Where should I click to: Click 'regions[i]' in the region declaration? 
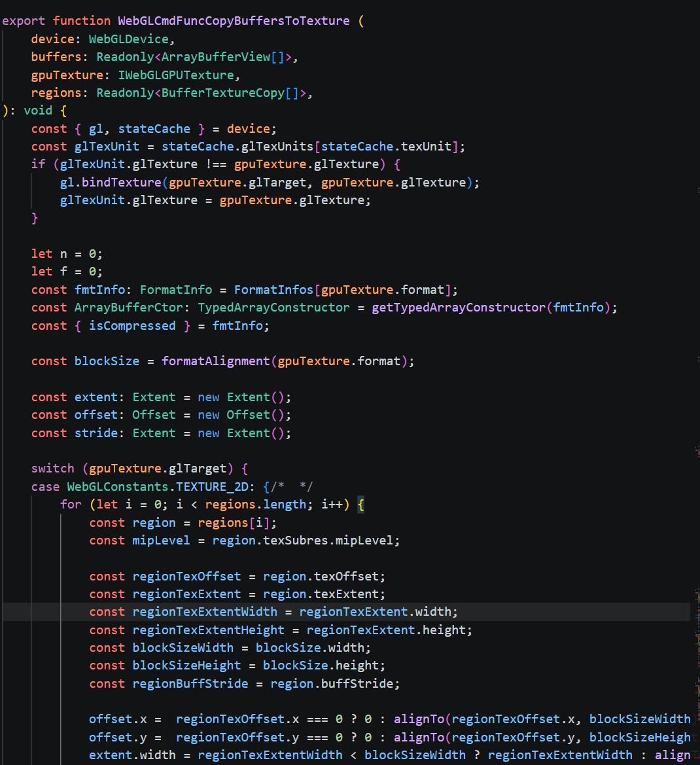coord(234,523)
